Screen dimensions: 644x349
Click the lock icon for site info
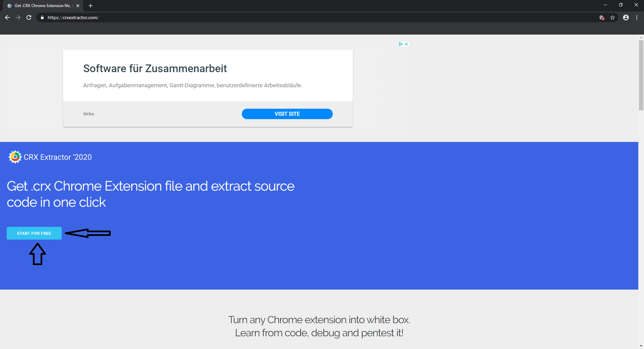click(x=42, y=17)
